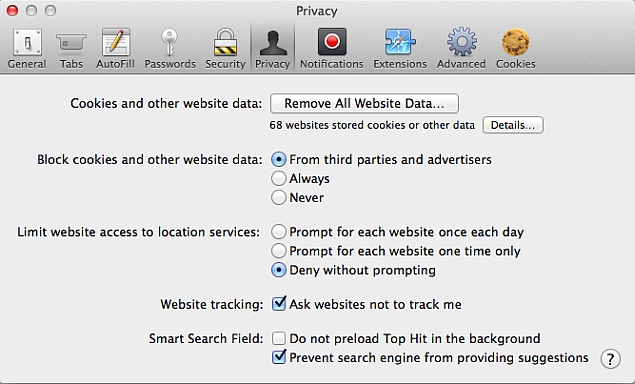Open the Security padlock pane
The height and width of the screenshot is (384, 635).
click(x=226, y=49)
